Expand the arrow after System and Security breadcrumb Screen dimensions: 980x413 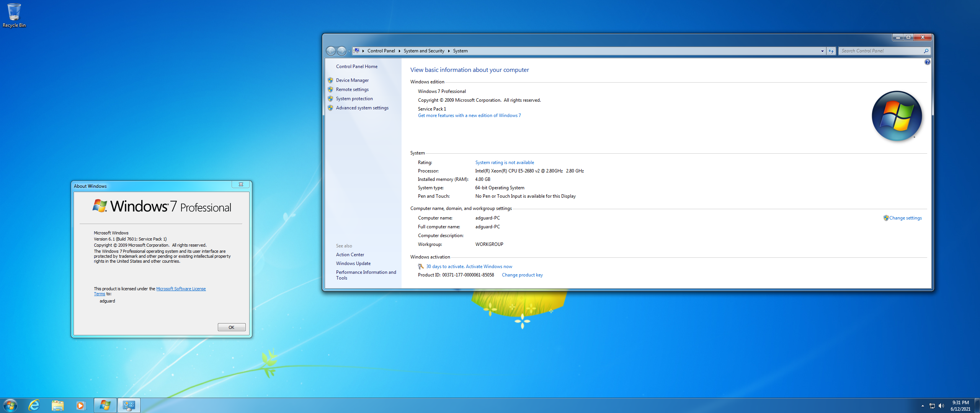[449, 51]
